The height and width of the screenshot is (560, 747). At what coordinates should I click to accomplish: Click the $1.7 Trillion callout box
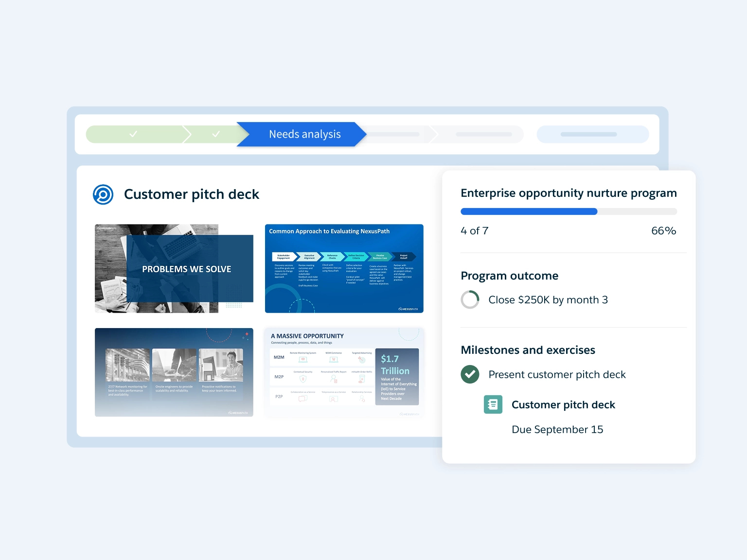point(397,377)
